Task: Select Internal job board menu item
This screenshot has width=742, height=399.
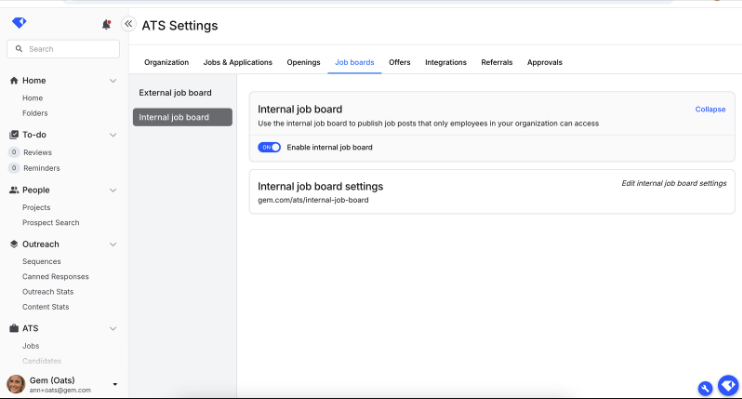Action: click(182, 117)
